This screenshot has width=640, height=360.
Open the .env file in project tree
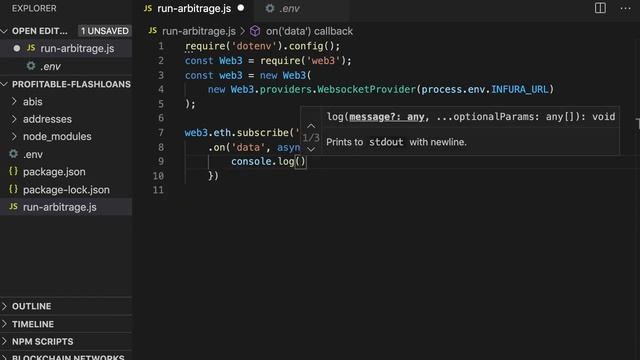66,154
